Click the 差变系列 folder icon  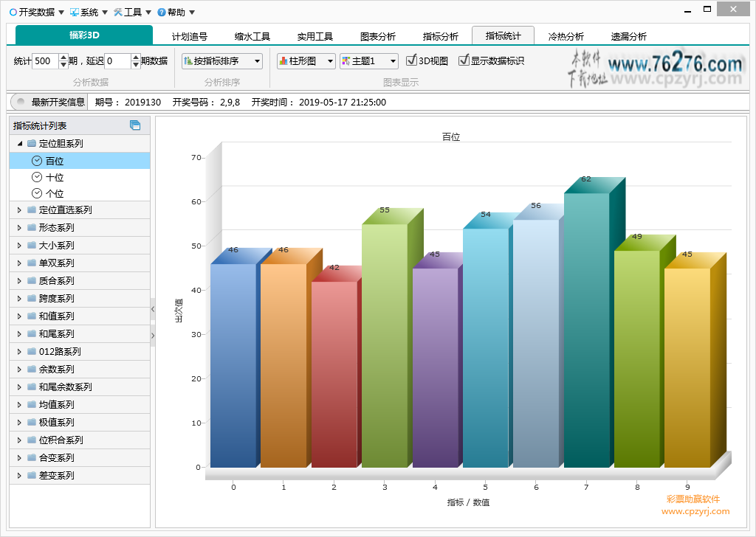pos(32,475)
